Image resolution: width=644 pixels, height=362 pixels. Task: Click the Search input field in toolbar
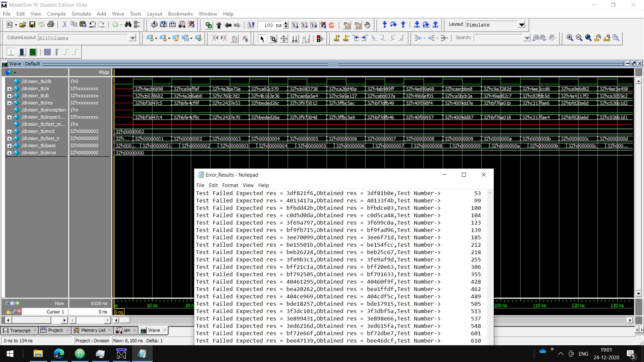(x=498, y=38)
